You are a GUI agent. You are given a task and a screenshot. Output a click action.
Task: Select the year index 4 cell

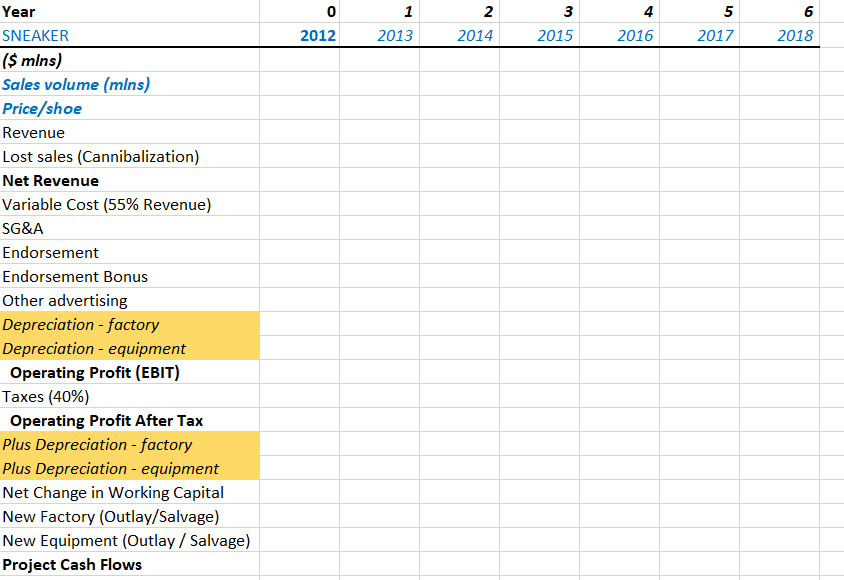pyautogui.click(x=620, y=11)
